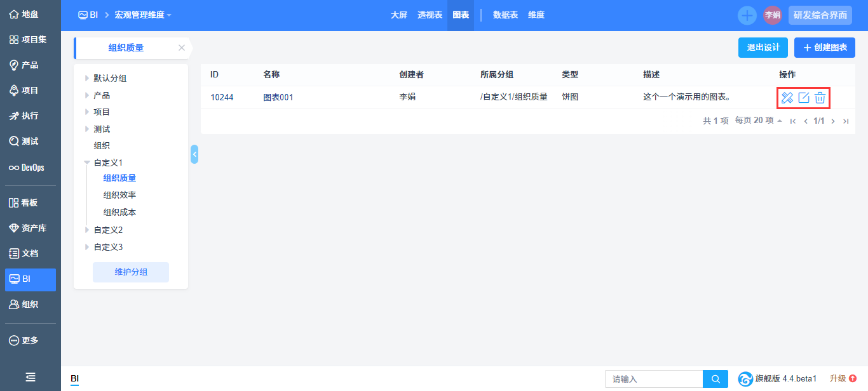Click the 请输入 search input field
The width and height of the screenshot is (868, 391).
click(x=653, y=379)
